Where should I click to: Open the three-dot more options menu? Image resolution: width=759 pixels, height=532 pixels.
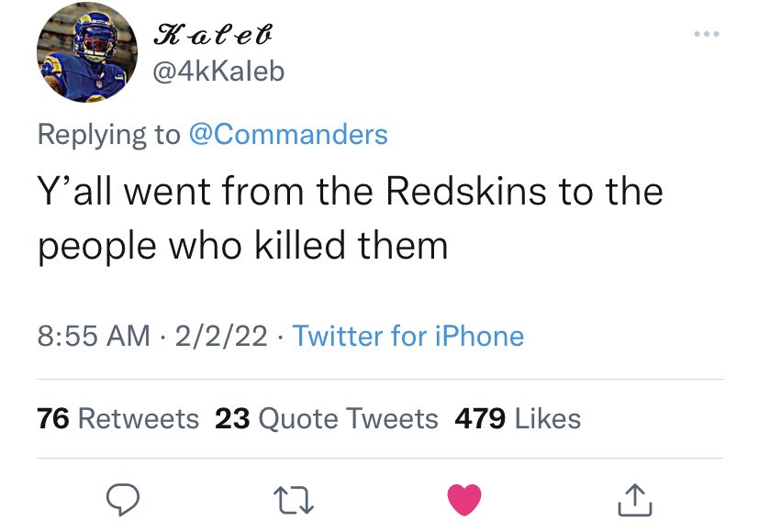[x=707, y=34]
